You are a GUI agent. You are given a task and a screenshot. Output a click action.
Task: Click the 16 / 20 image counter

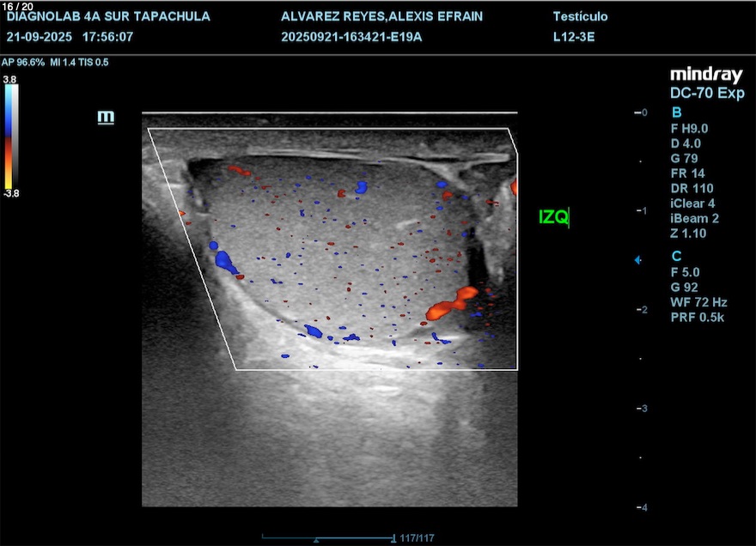18,6
